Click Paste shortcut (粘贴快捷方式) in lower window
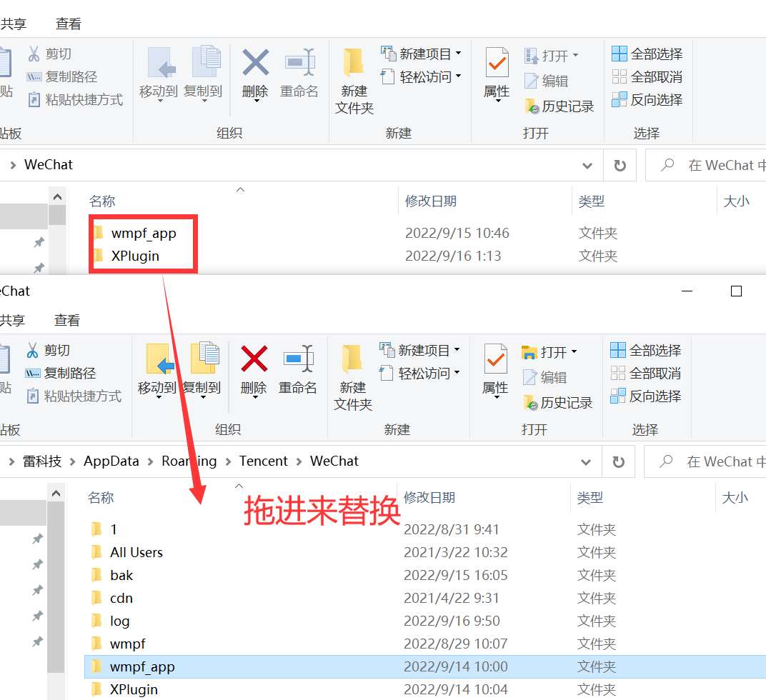 [74, 396]
